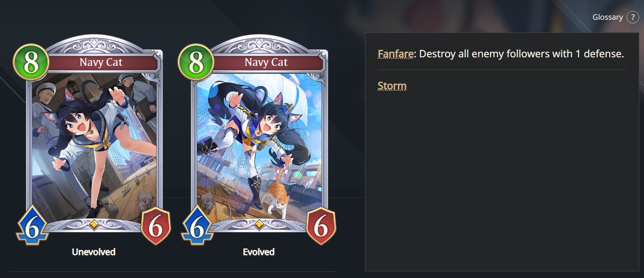The width and height of the screenshot is (644, 278).
Task: Click the Navy Cat name banner on unevolved card
Action: (x=101, y=62)
